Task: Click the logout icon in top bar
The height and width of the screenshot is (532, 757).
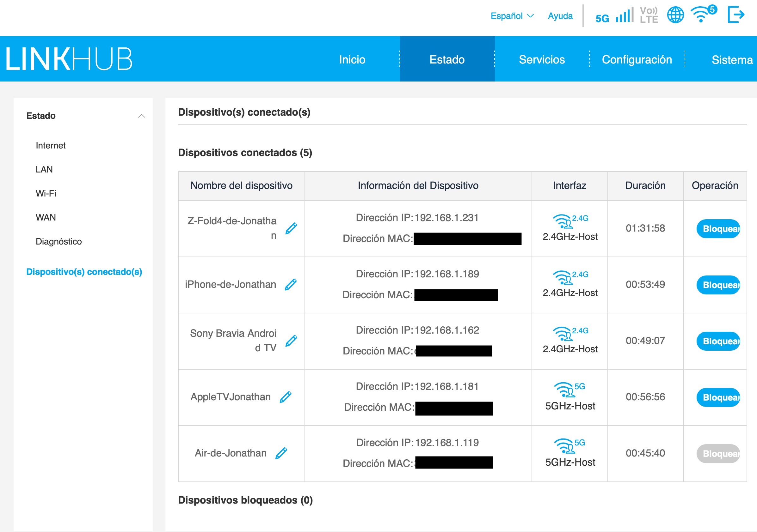Action: (736, 15)
